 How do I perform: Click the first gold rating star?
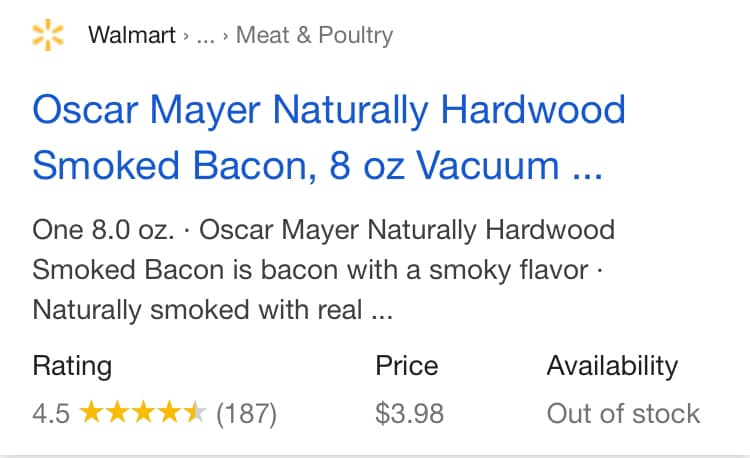point(91,412)
